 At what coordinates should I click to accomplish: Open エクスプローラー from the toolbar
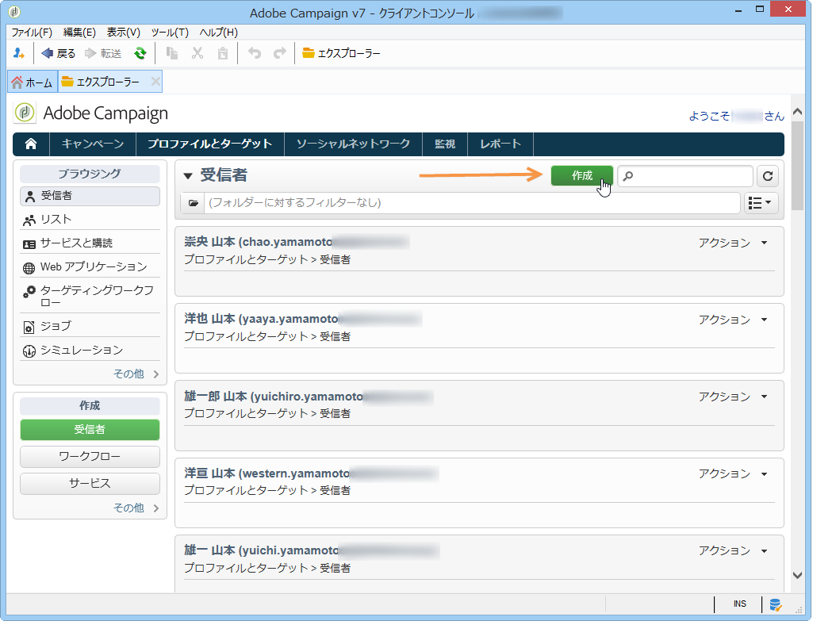tap(341, 53)
